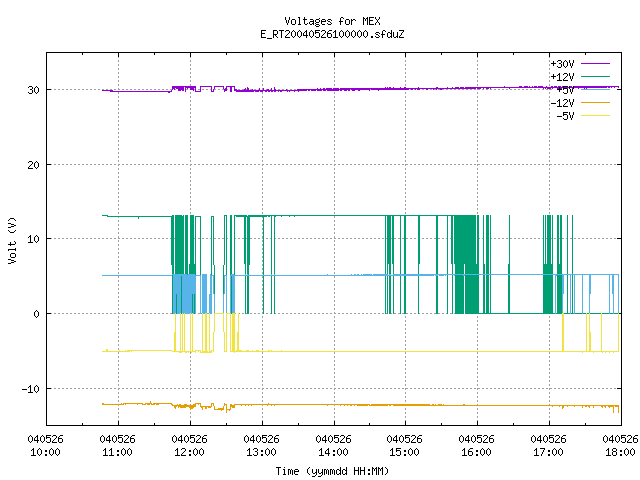The image size is (640, 480).
Task: Click the x-axis label 040526 10:00
Action: 45,446
